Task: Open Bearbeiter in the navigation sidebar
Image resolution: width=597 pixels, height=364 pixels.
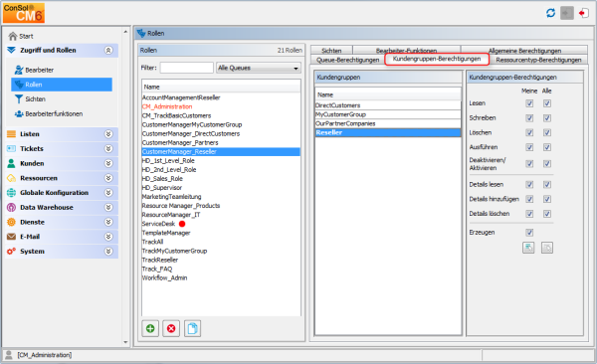Action: pos(39,70)
